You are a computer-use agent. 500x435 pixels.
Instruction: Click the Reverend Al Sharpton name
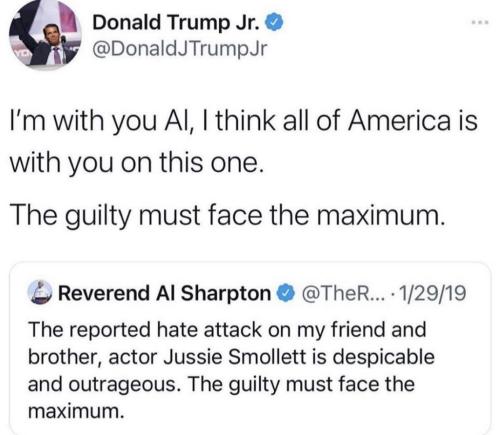tap(165, 293)
